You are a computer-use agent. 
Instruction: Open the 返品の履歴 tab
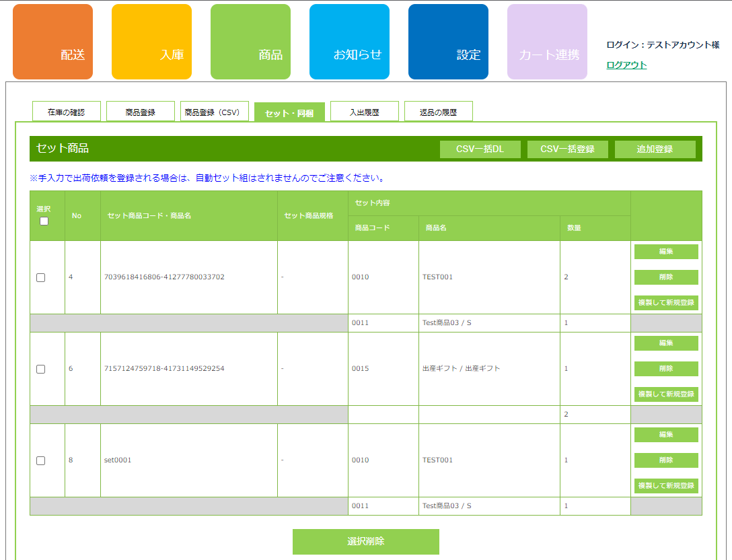coord(438,112)
